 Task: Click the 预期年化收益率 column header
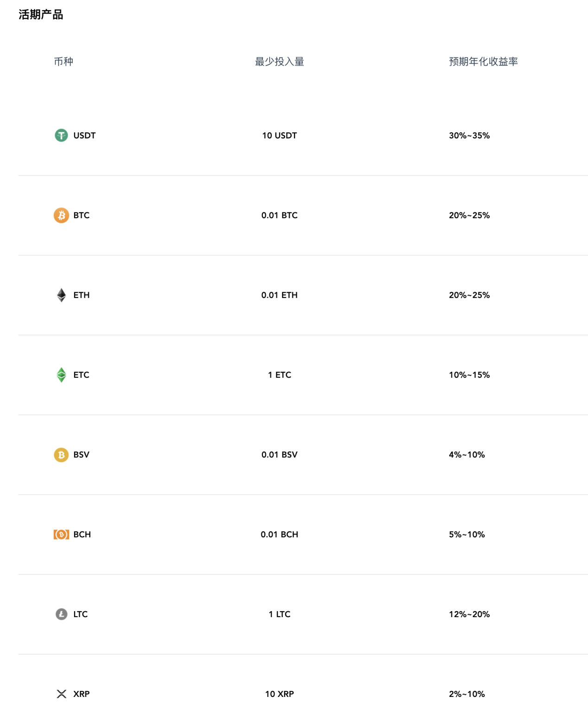point(483,62)
